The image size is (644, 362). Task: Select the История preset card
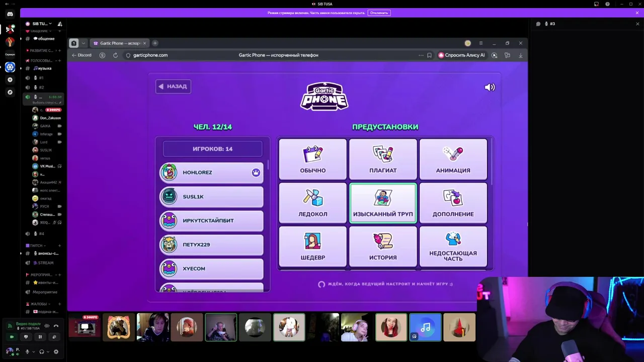pyautogui.click(x=383, y=246)
